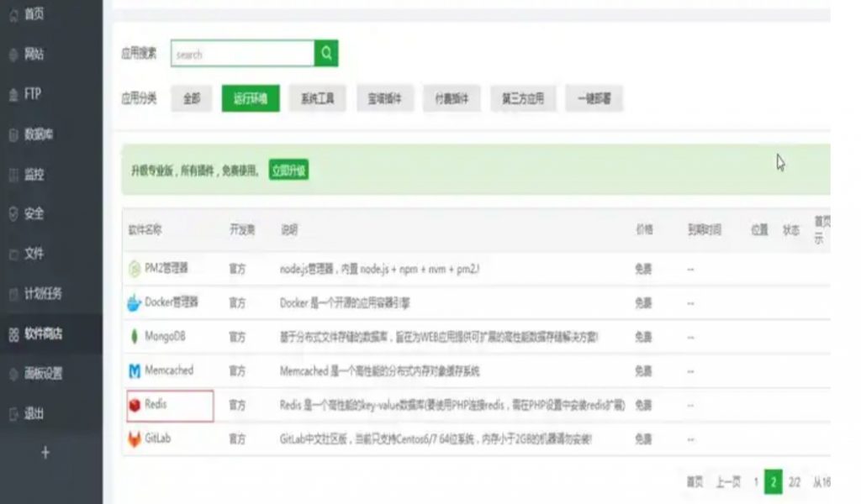Click the logout icon beside 退出
861x504 pixels.
pyautogui.click(x=13, y=415)
